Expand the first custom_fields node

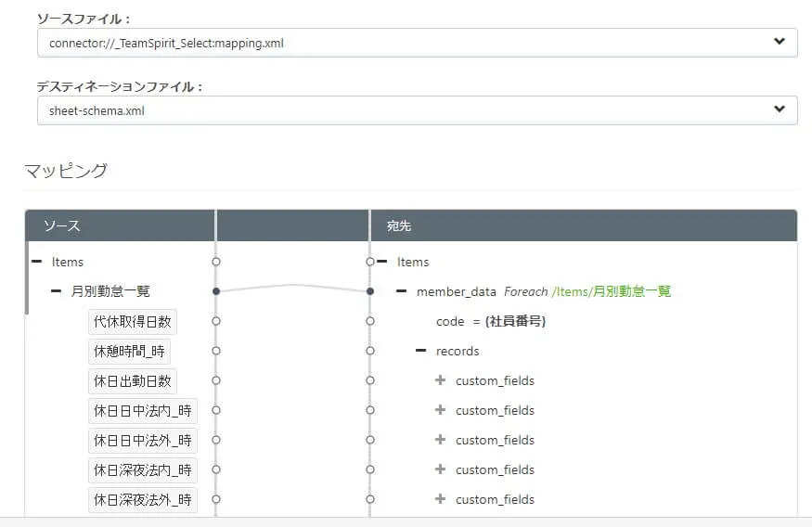click(x=440, y=380)
